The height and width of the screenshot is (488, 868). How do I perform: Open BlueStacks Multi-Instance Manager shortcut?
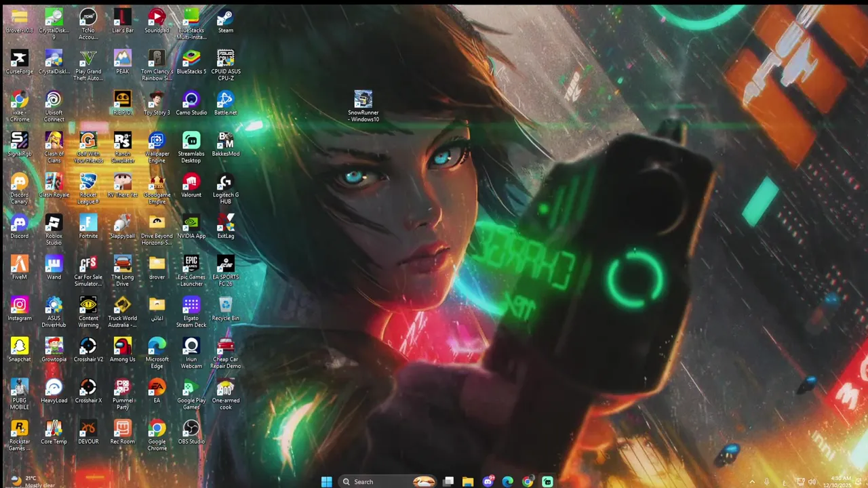coord(191,24)
